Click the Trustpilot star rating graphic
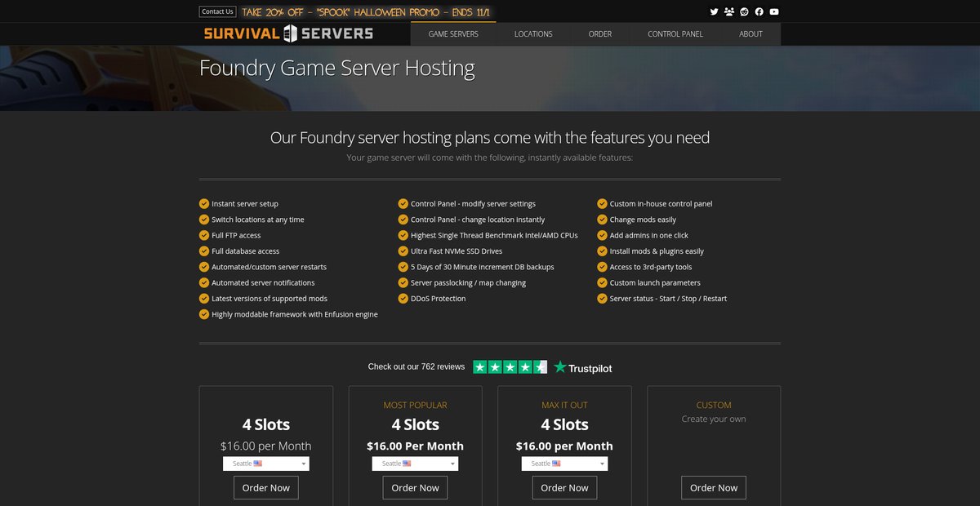This screenshot has width=980, height=506. tap(510, 367)
